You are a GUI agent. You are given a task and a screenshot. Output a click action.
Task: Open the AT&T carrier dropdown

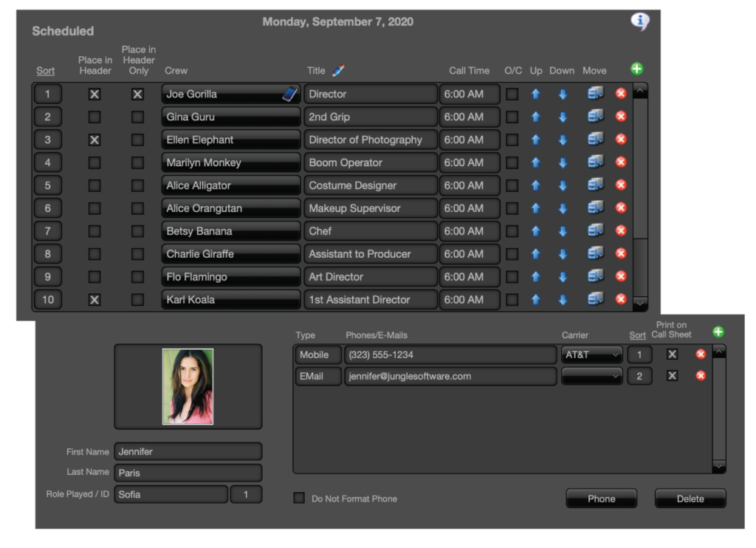[591, 355]
